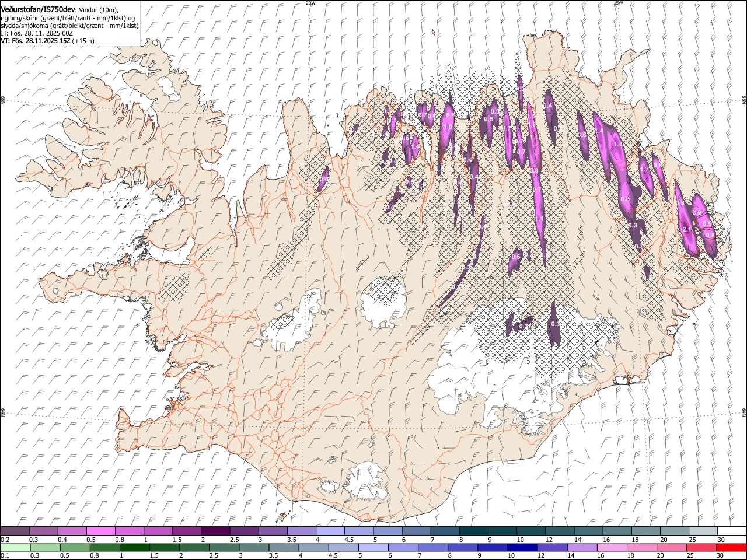
Task: Click the round Hofsjökull glacier in central Iceland
Action: 383,302
